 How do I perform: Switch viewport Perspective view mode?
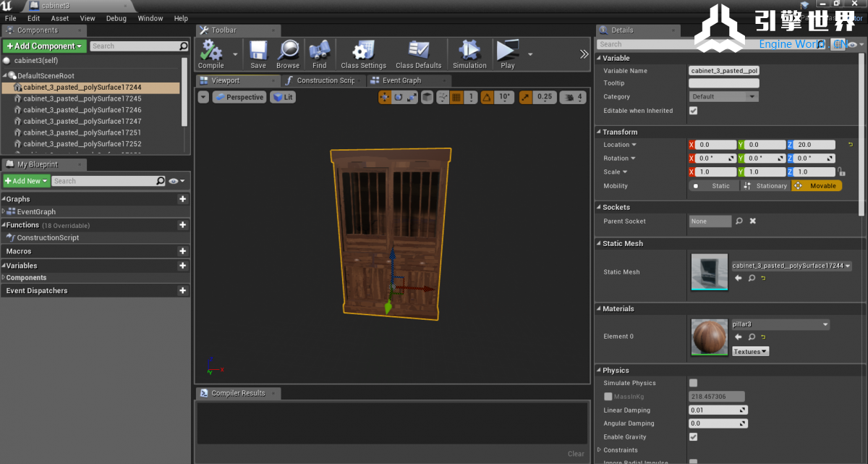[239, 97]
